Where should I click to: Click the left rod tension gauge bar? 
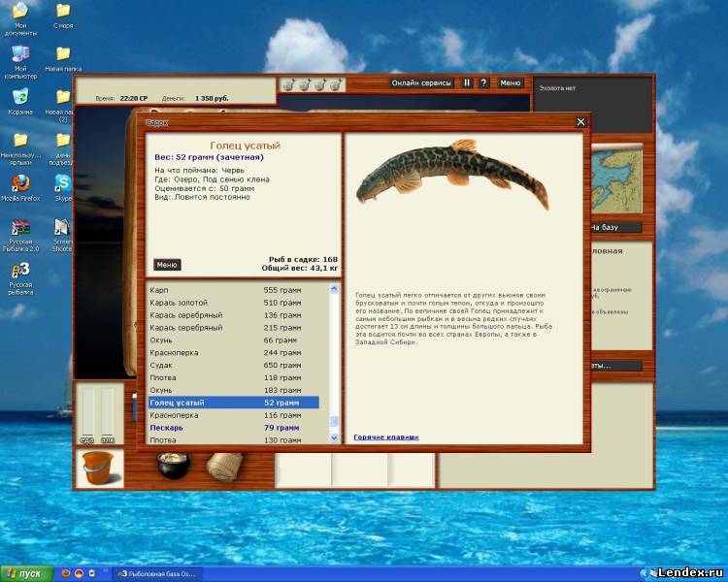click(x=87, y=412)
